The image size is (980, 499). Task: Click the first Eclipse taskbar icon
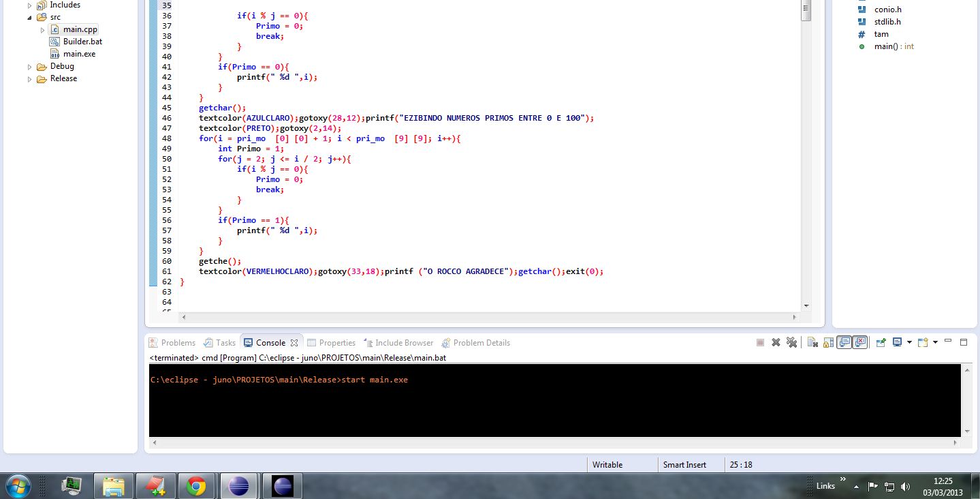coord(238,487)
